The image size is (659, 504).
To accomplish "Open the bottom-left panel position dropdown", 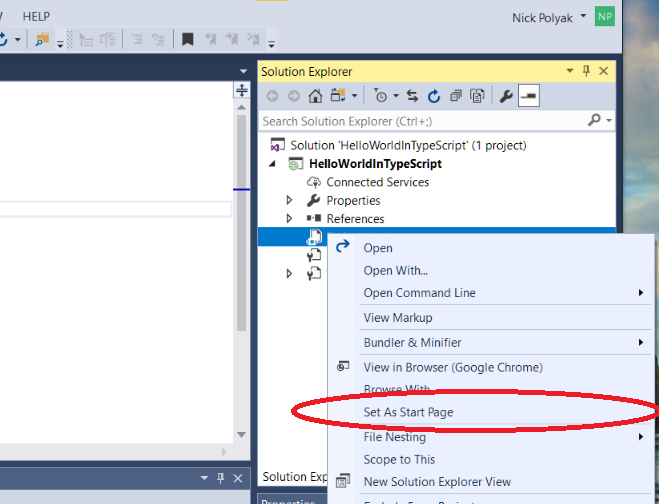I will (204, 478).
